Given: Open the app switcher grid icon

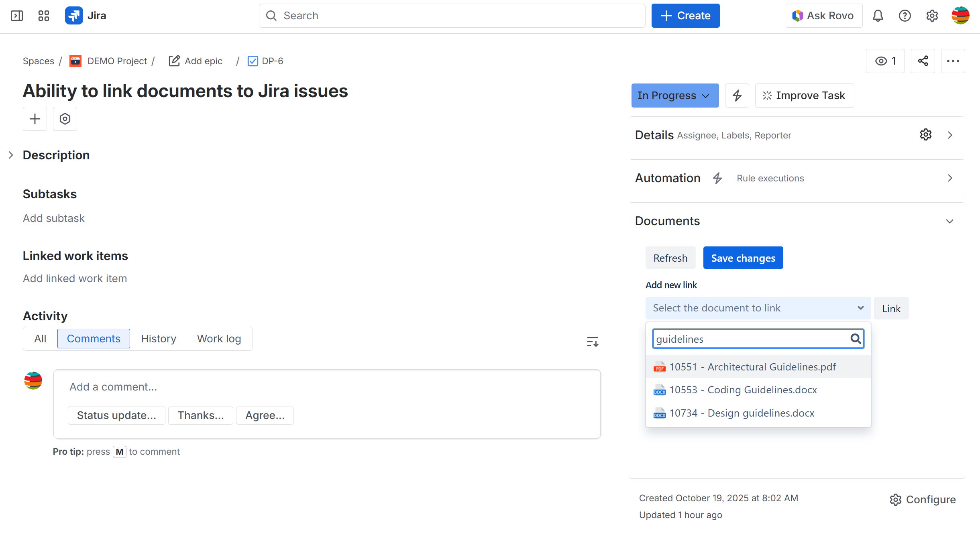Looking at the screenshot, I should [43, 16].
